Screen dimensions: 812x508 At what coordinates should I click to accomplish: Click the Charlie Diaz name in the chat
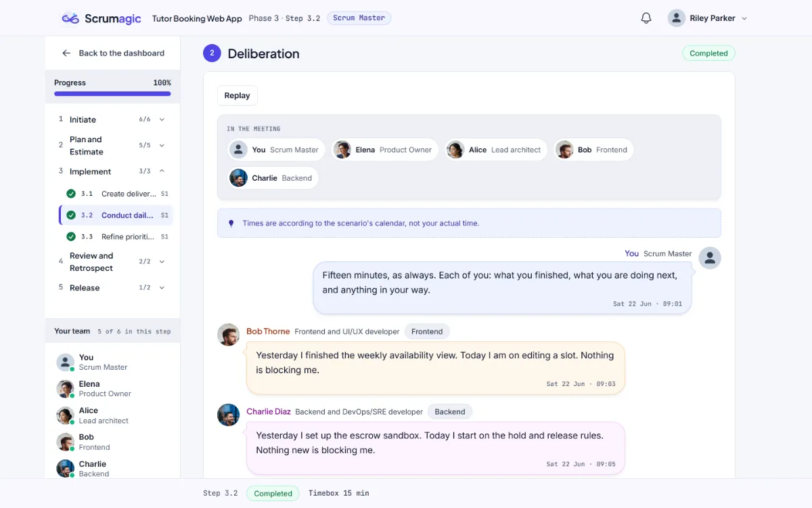coord(269,411)
